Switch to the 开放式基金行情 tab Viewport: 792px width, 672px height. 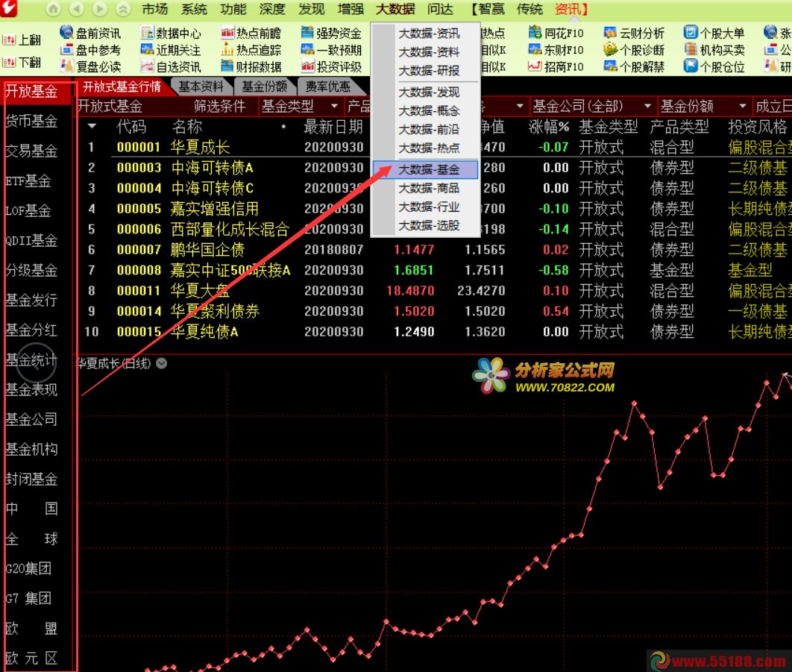pyautogui.click(x=122, y=87)
